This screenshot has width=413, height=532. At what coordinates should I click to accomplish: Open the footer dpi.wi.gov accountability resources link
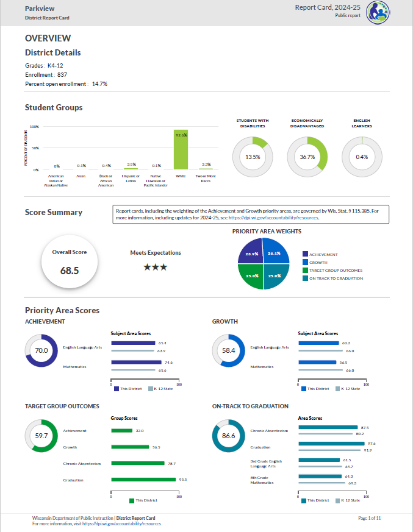tap(121, 523)
